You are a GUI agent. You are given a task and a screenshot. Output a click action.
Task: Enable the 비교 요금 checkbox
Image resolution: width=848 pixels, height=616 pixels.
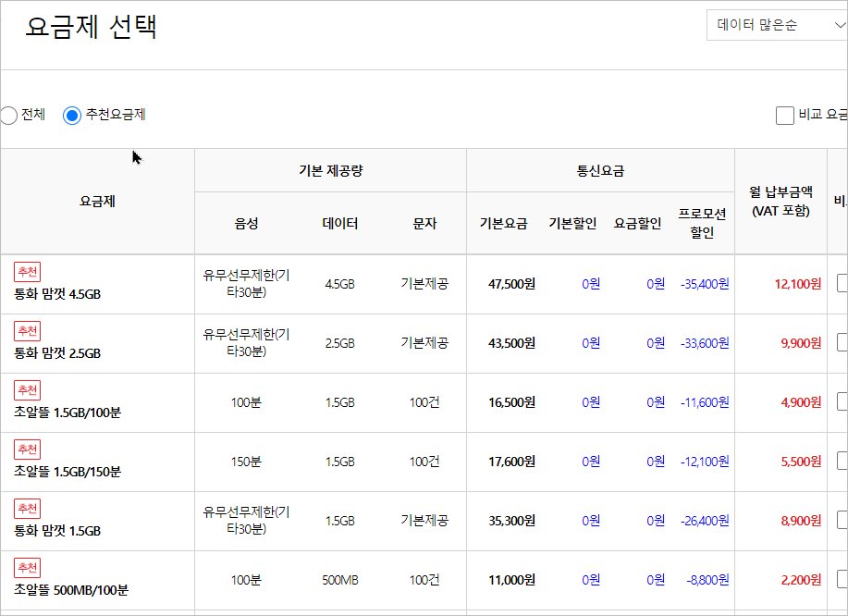click(x=785, y=116)
